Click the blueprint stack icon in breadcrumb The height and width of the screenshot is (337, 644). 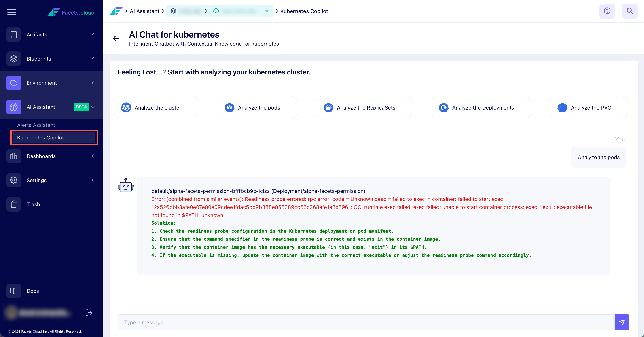[x=173, y=11]
